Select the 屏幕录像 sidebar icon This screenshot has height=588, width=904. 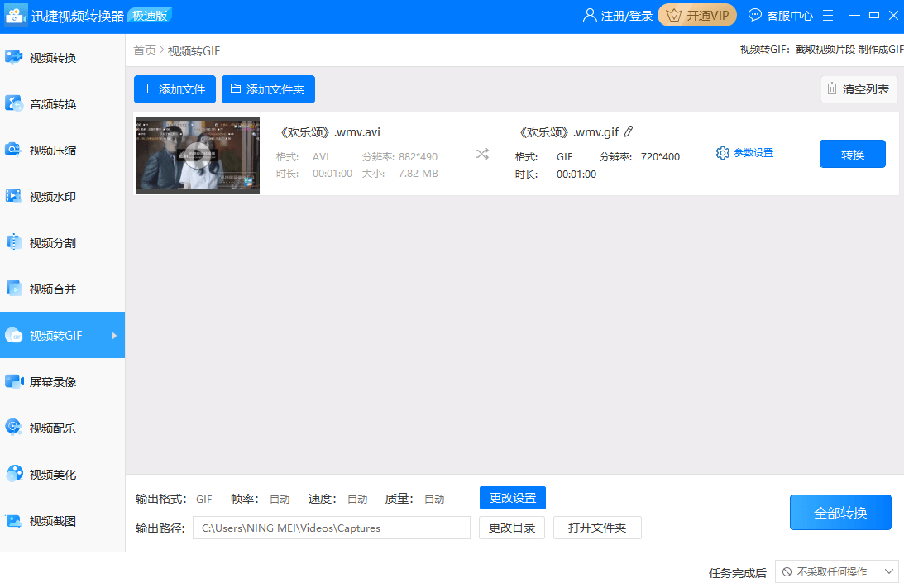(x=14, y=381)
